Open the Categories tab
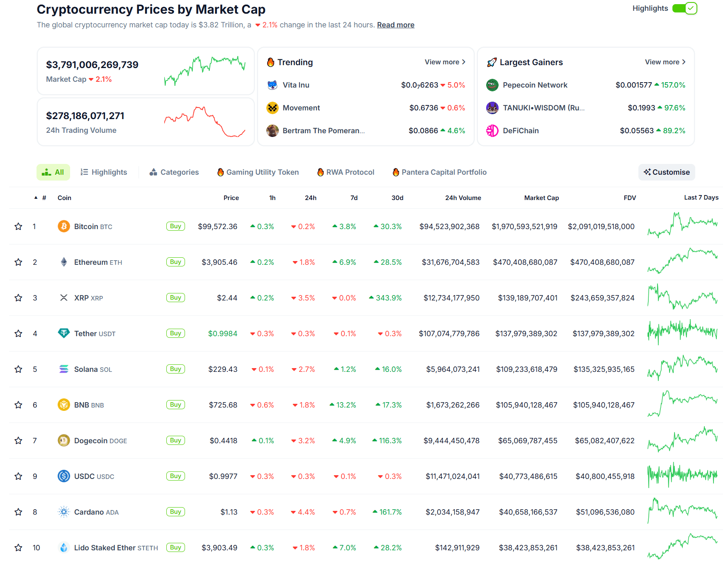This screenshot has height=564, width=728. [x=174, y=172]
